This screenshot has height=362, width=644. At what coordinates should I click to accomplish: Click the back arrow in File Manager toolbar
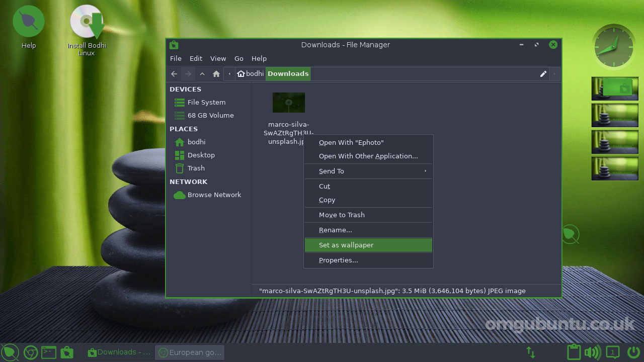[x=174, y=74]
